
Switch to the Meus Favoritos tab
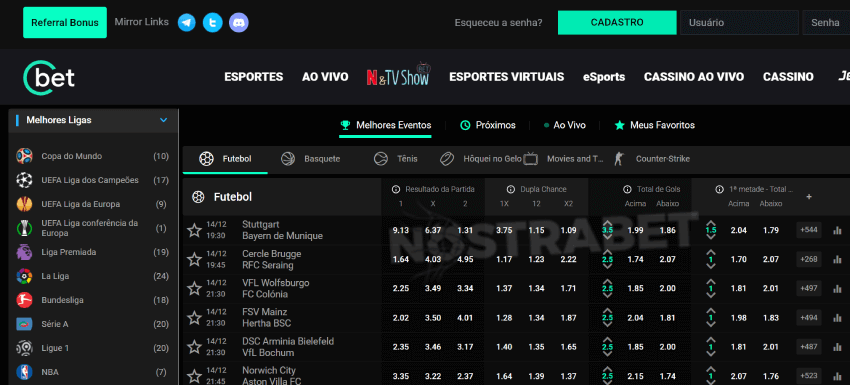(x=655, y=125)
